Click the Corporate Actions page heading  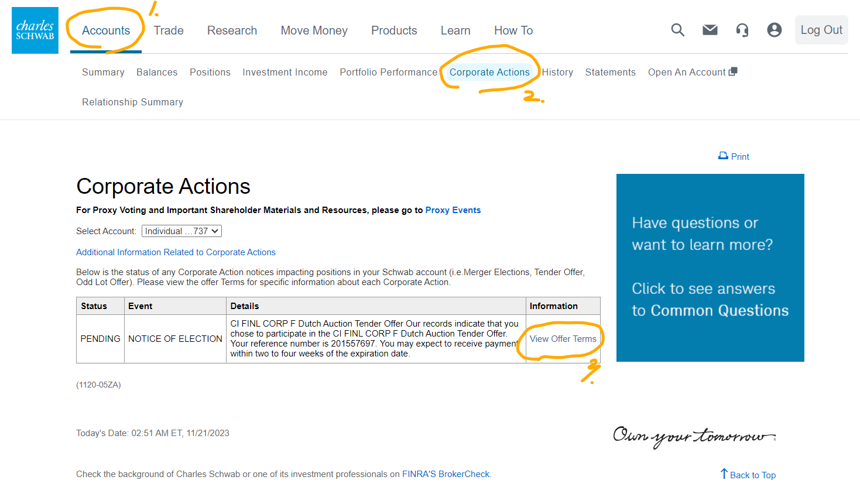(x=163, y=186)
